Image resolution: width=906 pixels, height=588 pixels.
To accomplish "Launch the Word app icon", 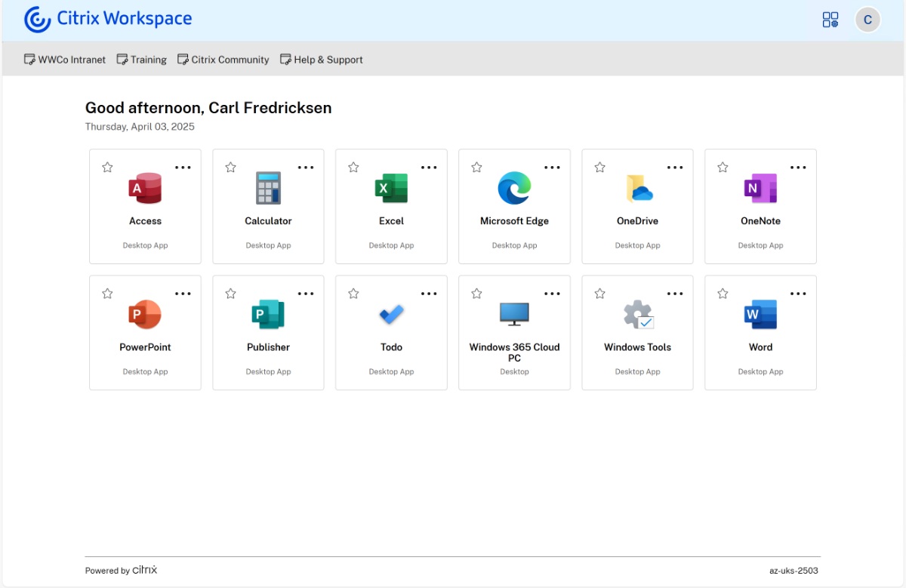I will (760, 314).
